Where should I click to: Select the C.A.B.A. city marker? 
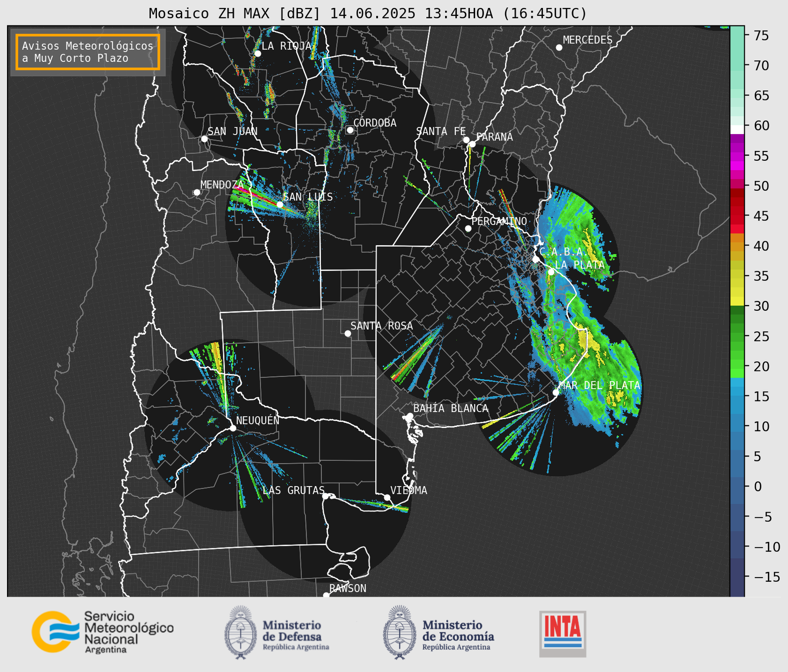pos(536,259)
